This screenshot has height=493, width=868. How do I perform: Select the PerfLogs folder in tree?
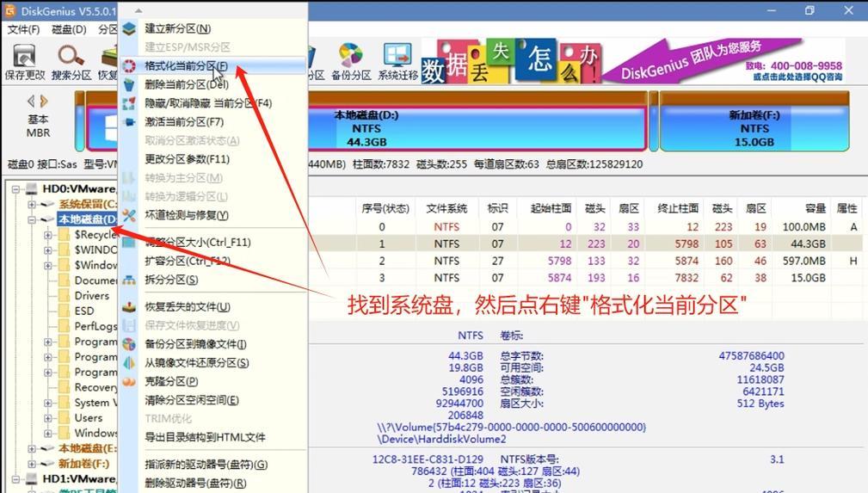95,327
